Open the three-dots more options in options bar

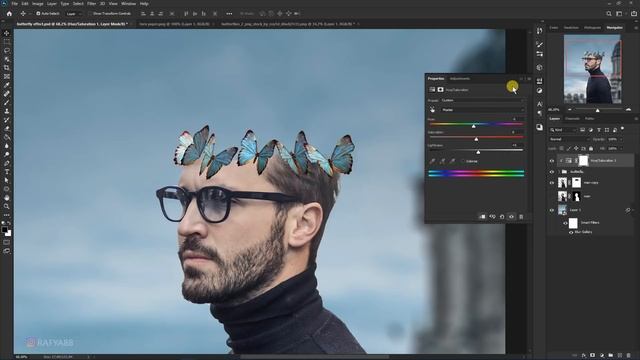click(x=229, y=13)
